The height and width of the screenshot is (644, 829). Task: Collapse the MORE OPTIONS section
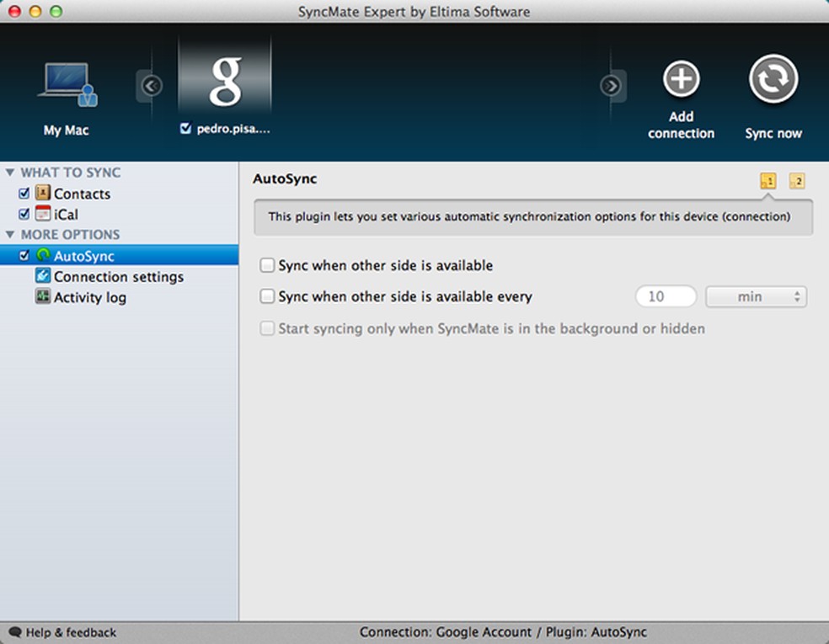coord(10,234)
